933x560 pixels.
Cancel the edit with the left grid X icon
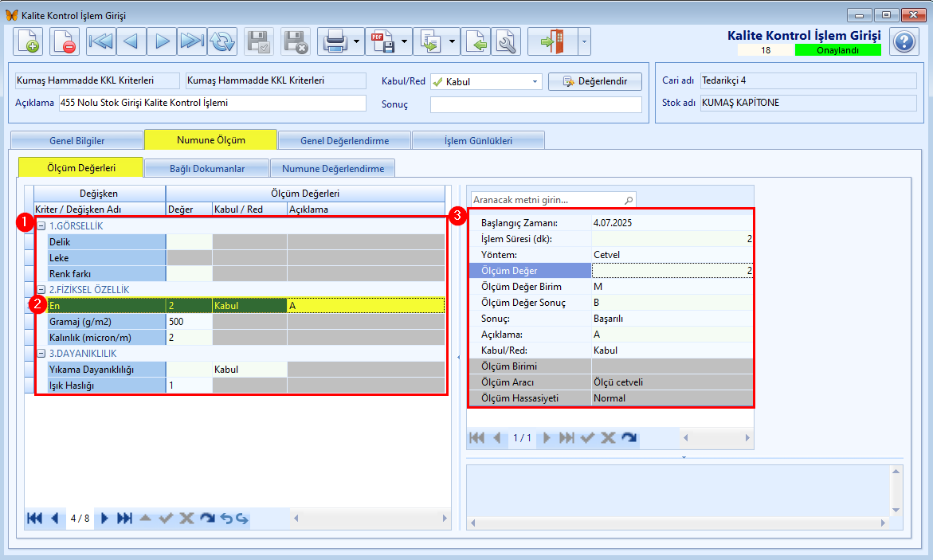pos(186,519)
